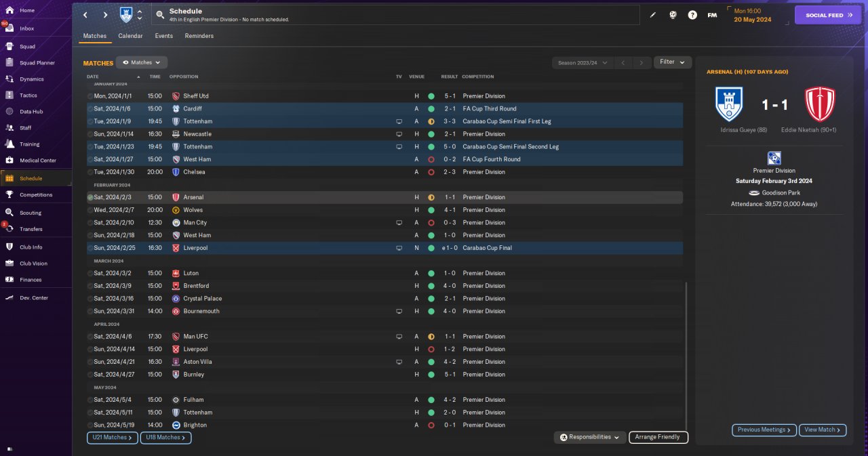Open Schedule in the sidebar
Viewport: 868px width, 456px height.
[x=36, y=178]
